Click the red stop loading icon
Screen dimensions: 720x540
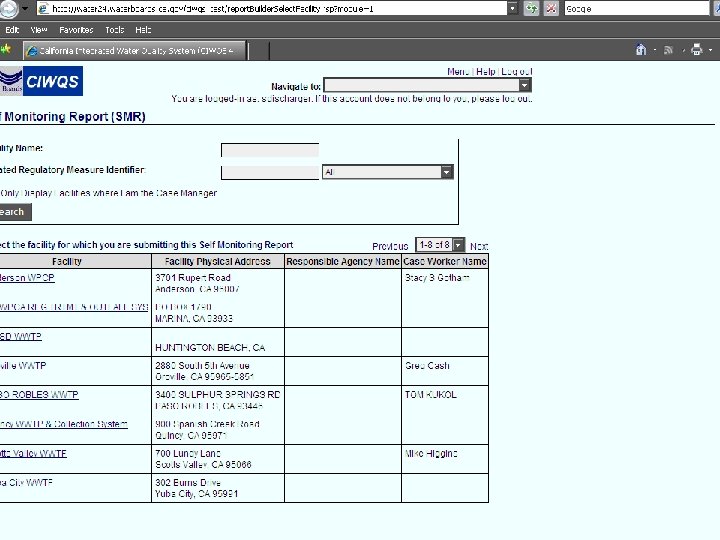tap(551, 8)
